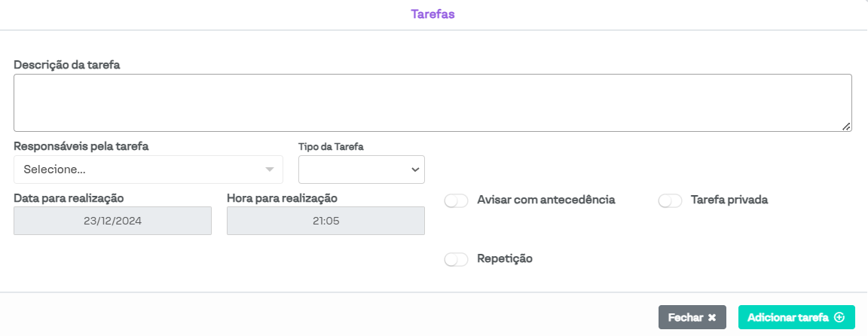Click the plus icon in Adicionar tarefa
Screen dimensions: 868x336
[839, 318]
